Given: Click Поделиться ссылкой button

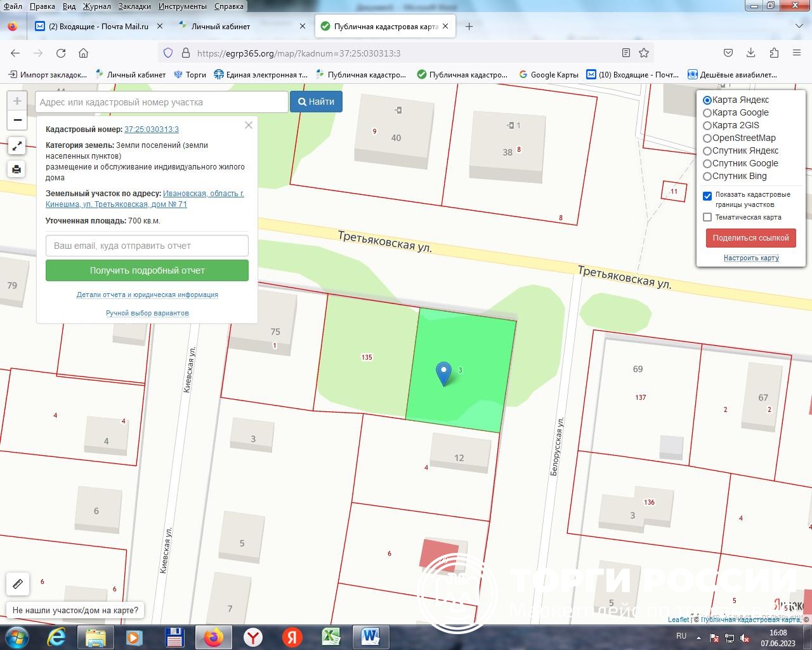Looking at the screenshot, I should (750, 238).
